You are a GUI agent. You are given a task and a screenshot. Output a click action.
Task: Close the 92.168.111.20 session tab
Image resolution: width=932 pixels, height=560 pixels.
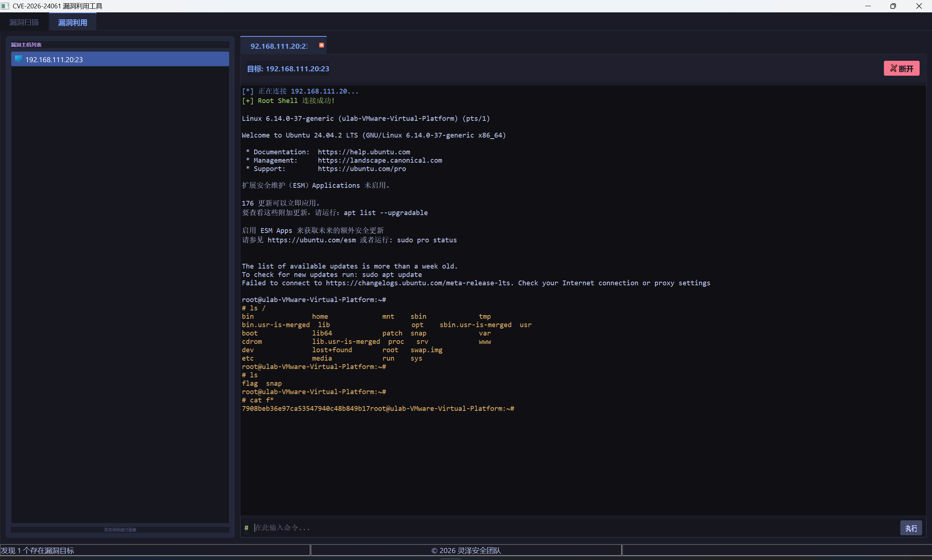click(321, 45)
